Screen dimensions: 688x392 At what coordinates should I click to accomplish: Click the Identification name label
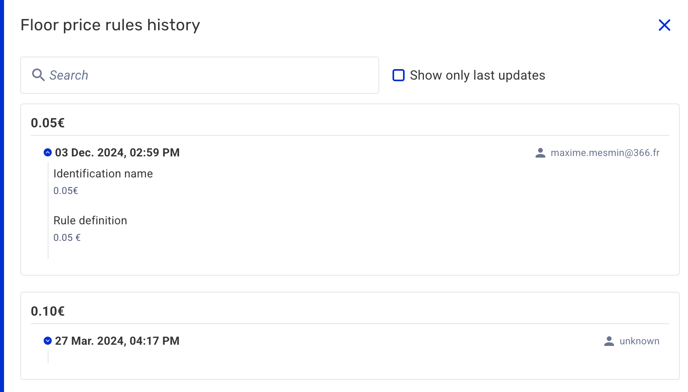103,173
